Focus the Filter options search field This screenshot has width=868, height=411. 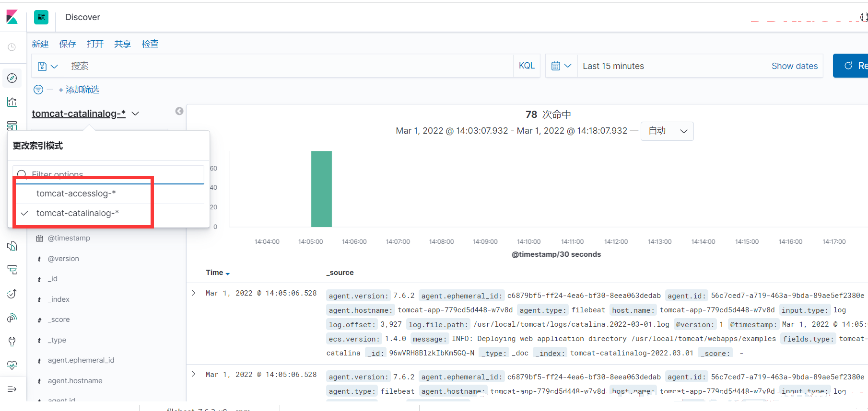[109, 174]
